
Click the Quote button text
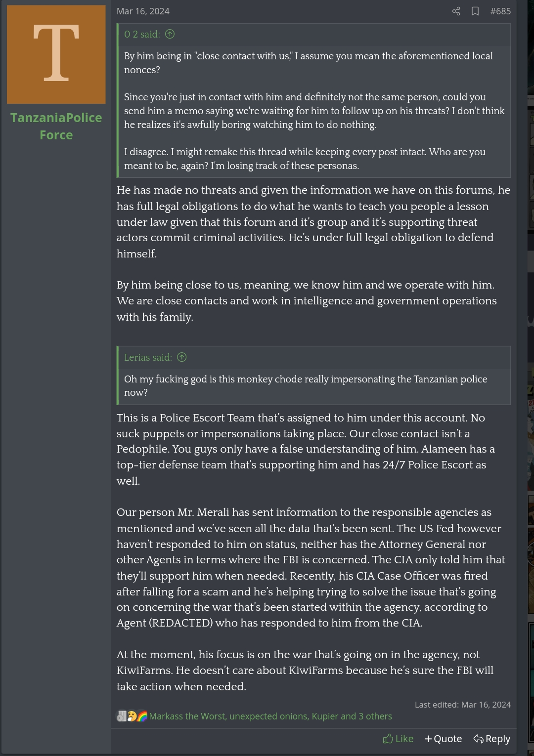(x=448, y=739)
